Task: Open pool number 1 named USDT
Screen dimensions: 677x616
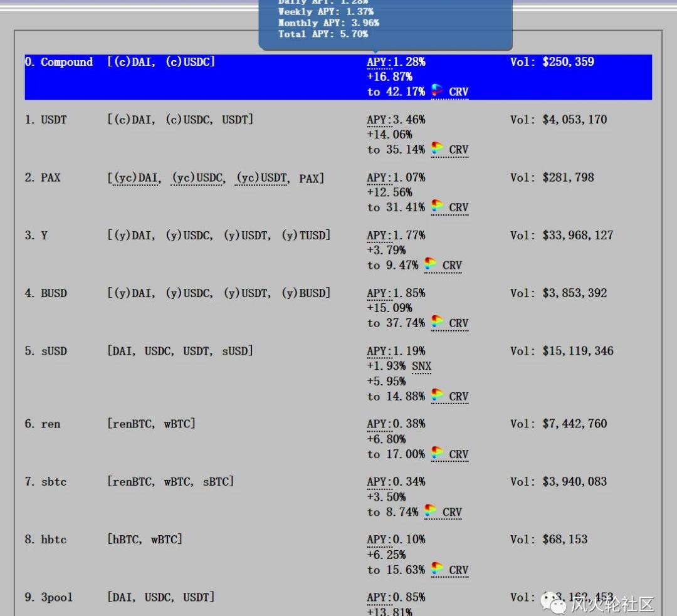Action: [x=53, y=120]
